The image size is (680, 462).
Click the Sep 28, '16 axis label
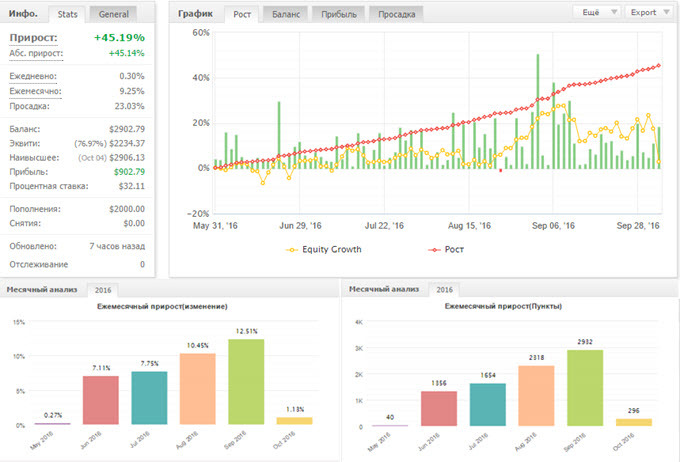pos(638,226)
